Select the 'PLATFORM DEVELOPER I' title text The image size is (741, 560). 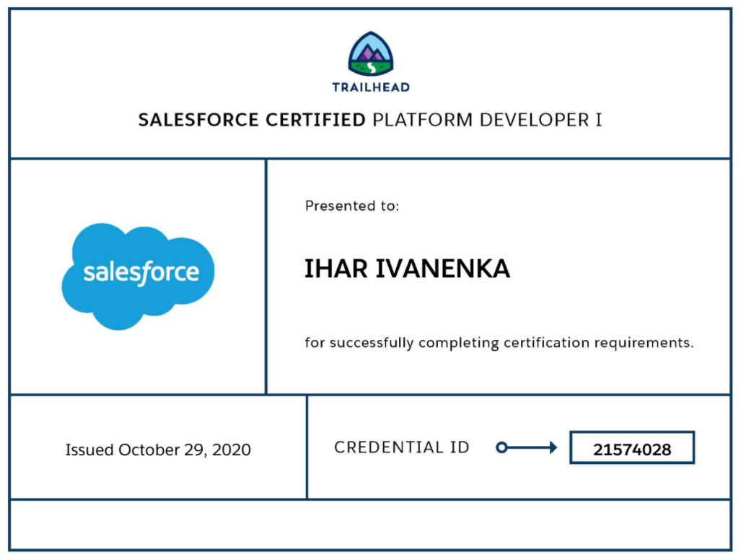(487, 120)
